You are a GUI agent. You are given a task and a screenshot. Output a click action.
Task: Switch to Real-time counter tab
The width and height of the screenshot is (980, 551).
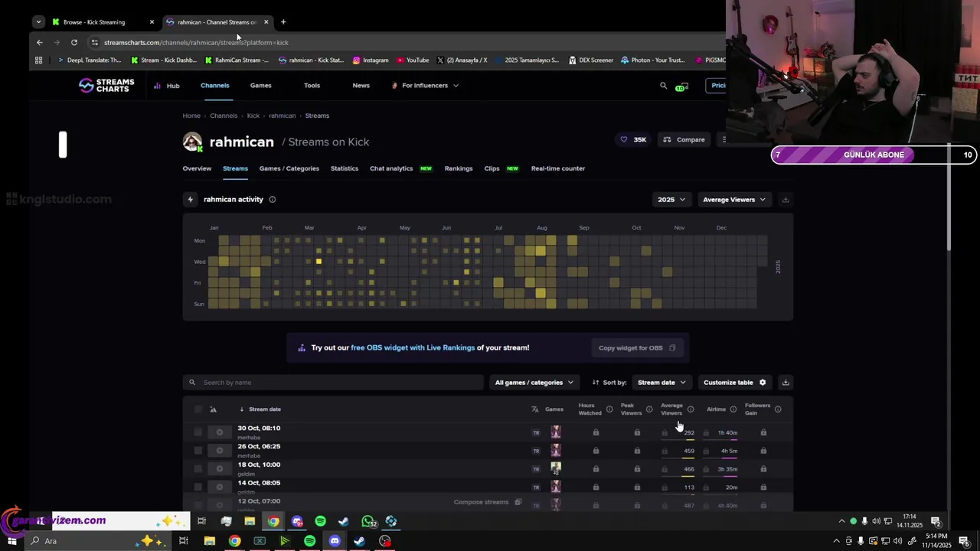point(558,168)
